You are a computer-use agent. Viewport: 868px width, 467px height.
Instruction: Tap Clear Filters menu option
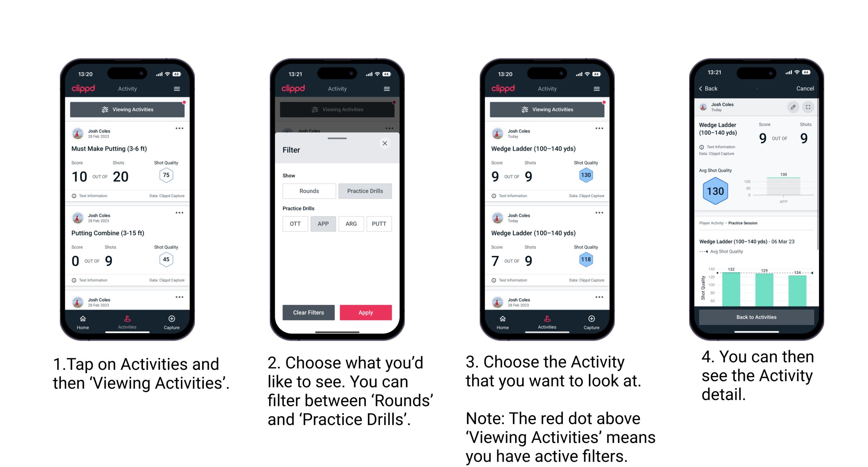pyautogui.click(x=308, y=312)
